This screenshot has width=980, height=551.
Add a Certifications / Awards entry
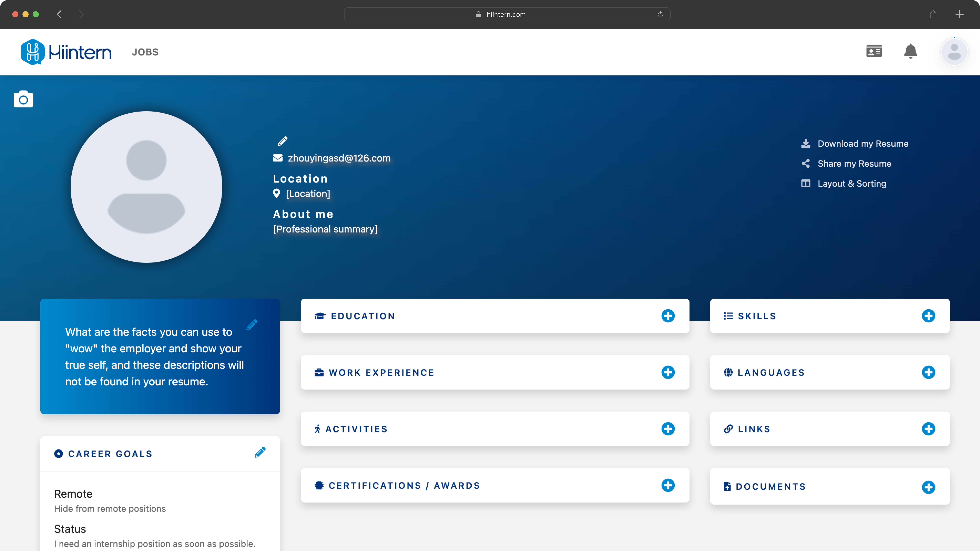click(668, 485)
